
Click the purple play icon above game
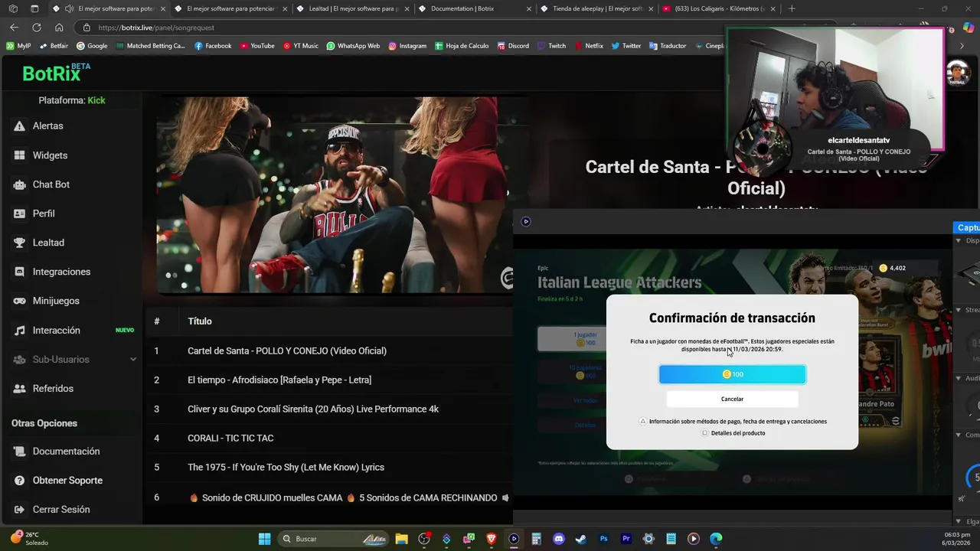click(525, 221)
